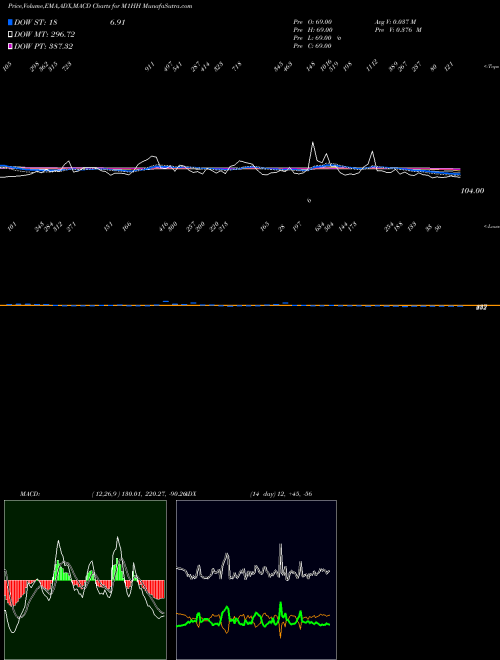Image resolution: width=500 pixels, height=660 pixels.
Task: Click the 104.00 price label on the chart
Action: [x=472, y=191]
